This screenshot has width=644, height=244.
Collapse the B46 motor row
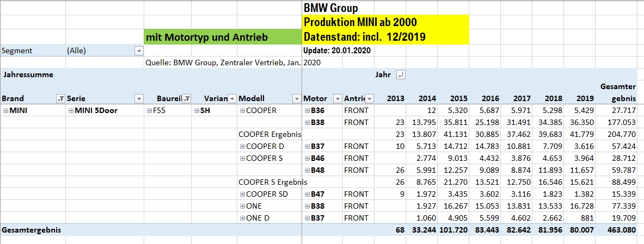pyautogui.click(x=307, y=159)
